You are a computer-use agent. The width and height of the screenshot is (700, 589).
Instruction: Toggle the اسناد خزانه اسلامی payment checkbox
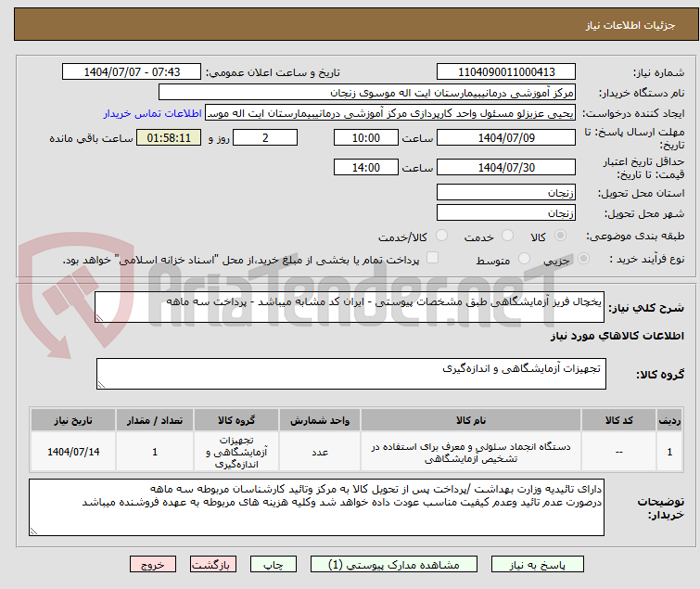tap(432, 258)
